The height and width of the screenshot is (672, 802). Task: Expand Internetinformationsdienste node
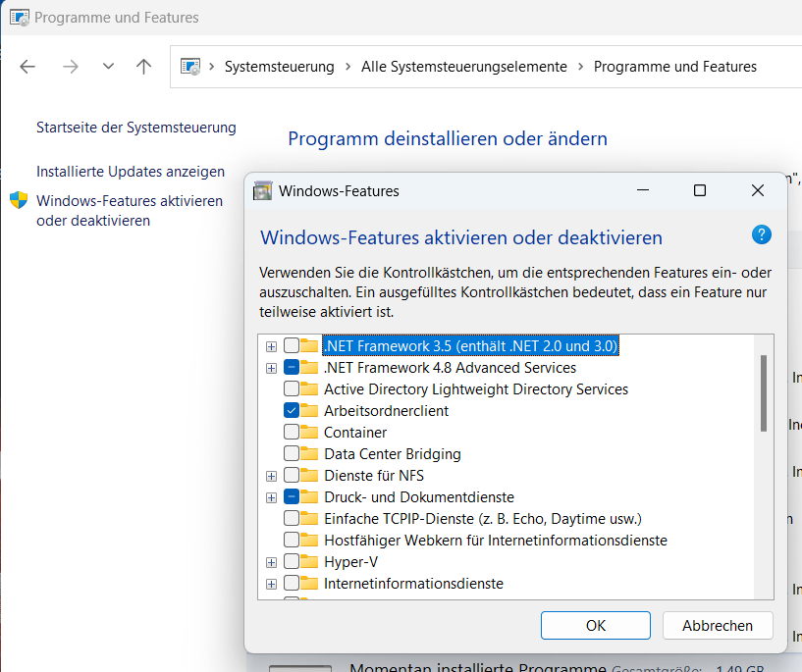271,584
